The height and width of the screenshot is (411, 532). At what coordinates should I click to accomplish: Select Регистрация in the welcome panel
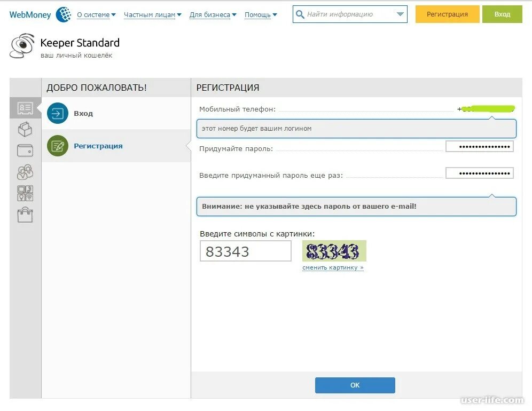pyautogui.click(x=116, y=146)
